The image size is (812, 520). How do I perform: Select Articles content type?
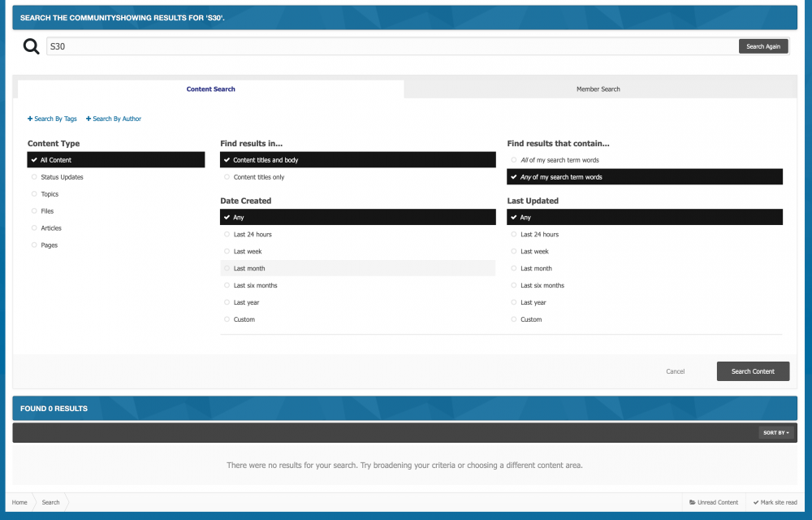click(x=116, y=228)
